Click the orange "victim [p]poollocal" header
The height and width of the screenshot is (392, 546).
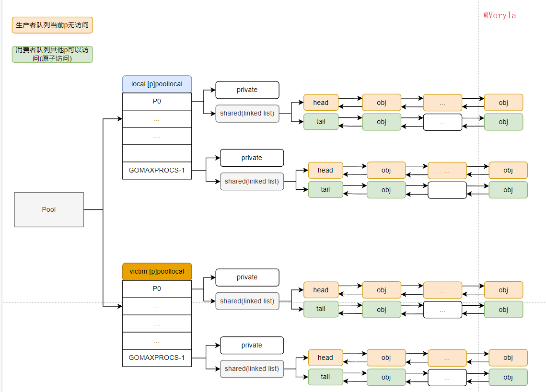[x=157, y=271]
